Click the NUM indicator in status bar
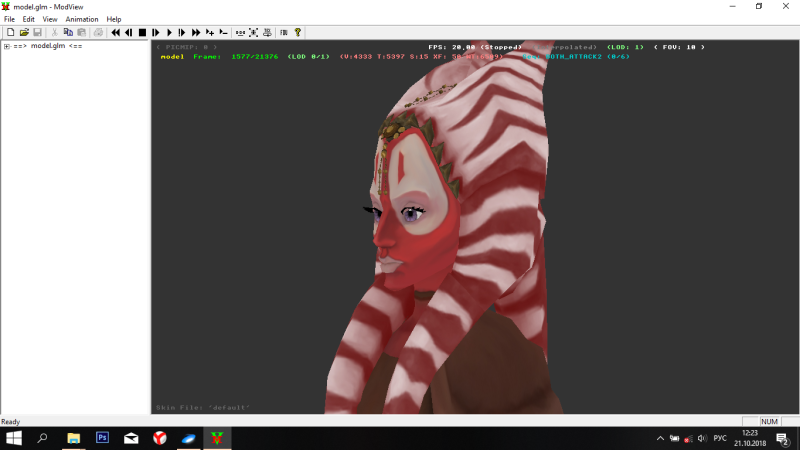 (x=769, y=421)
